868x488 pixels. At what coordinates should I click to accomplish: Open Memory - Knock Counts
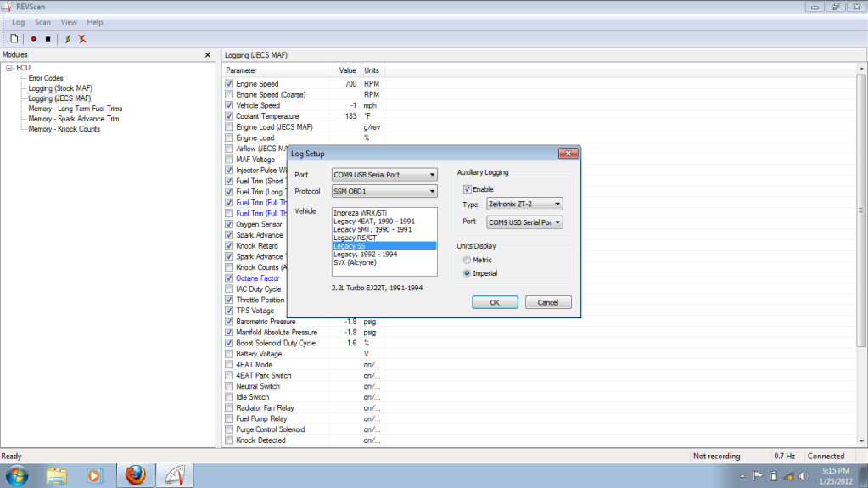pos(64,129)
